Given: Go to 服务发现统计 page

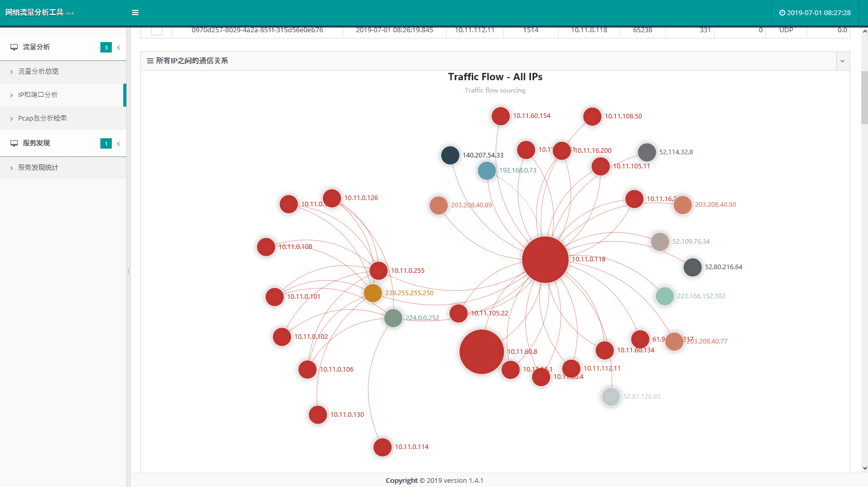Looking at the screenshot, I should [38, 168].
